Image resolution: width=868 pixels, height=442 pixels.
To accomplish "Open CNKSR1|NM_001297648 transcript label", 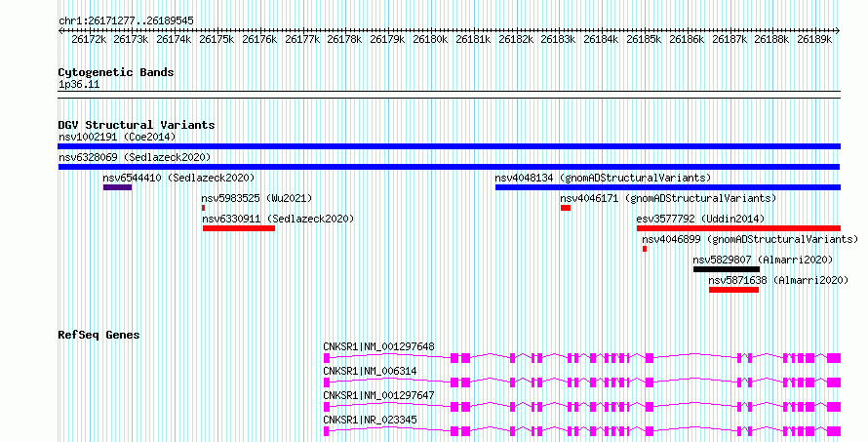I will pyautogui.click(x=378, y=346).
